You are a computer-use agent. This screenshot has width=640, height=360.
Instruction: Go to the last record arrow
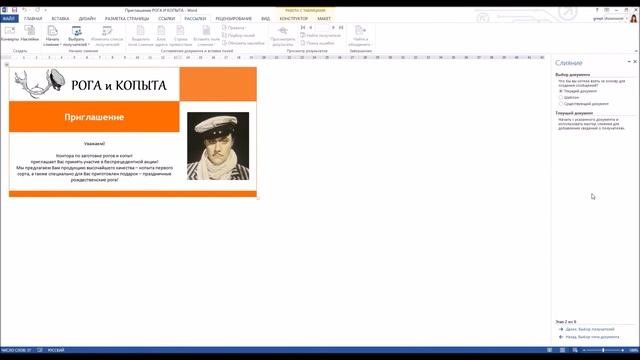tap(341, 28)
